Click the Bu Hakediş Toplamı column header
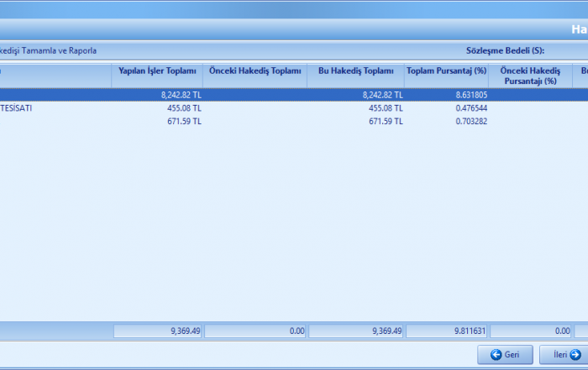Viewport: 588px width, 370px height. [x=355, y=71]
